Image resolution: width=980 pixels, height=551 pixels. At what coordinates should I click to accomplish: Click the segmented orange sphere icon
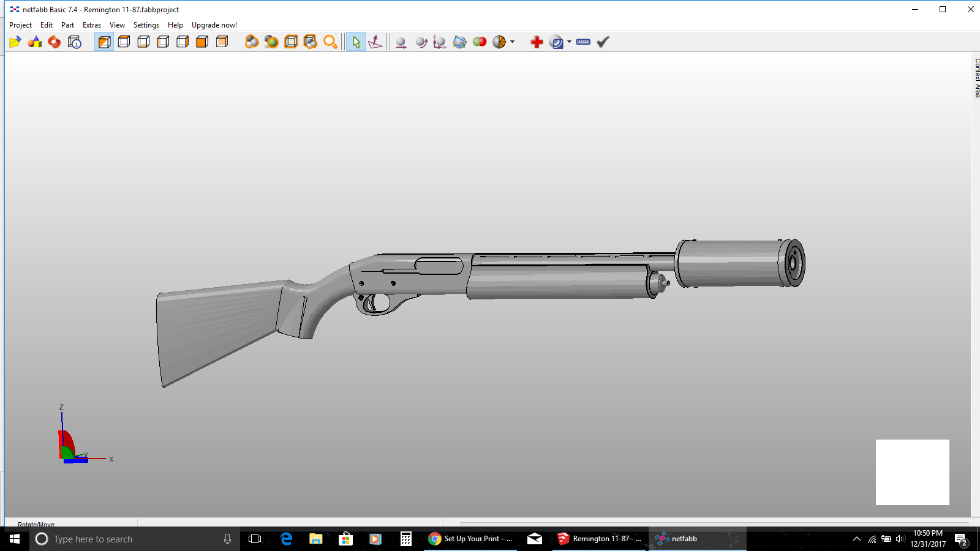[x=499, y=42]
